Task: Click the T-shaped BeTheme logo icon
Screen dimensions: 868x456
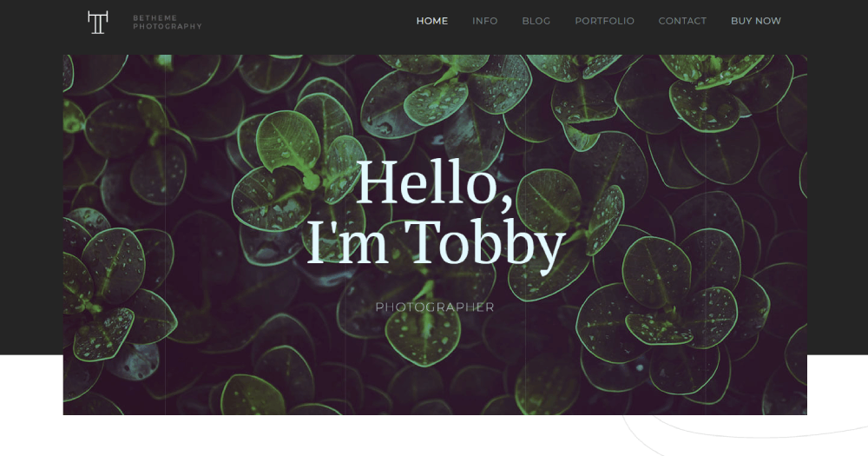Action: 98,23
